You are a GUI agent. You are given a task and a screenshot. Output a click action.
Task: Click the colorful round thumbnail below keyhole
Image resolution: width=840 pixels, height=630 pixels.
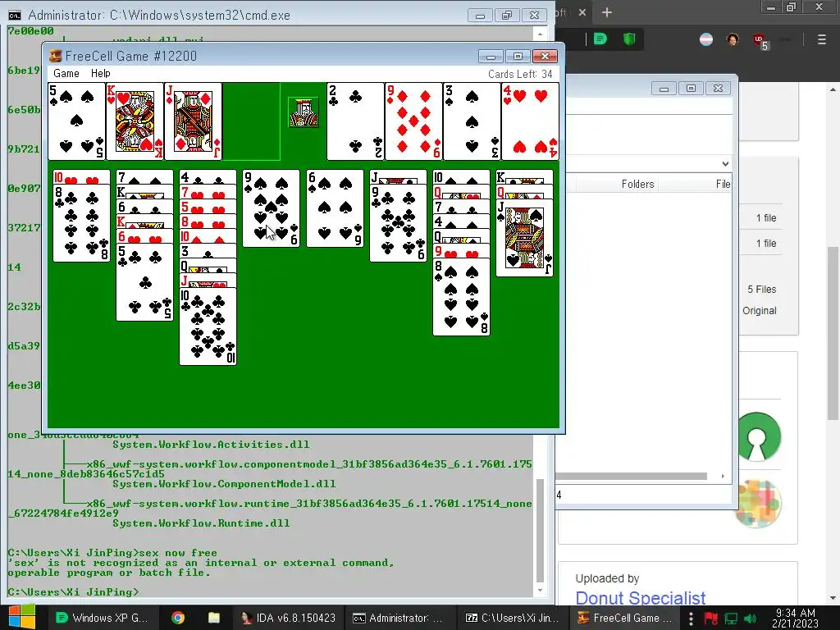[x=757, y=504]
